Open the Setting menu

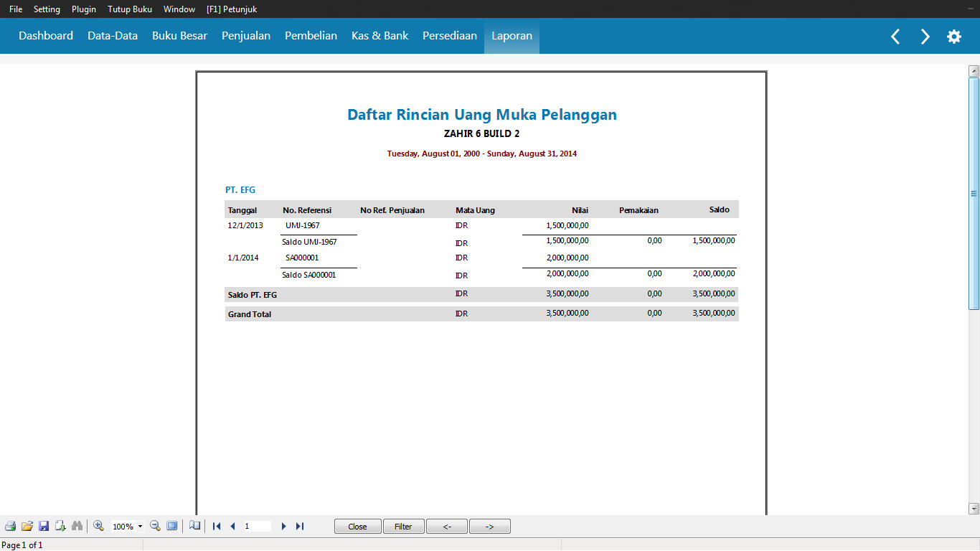(x=47, y=9)
